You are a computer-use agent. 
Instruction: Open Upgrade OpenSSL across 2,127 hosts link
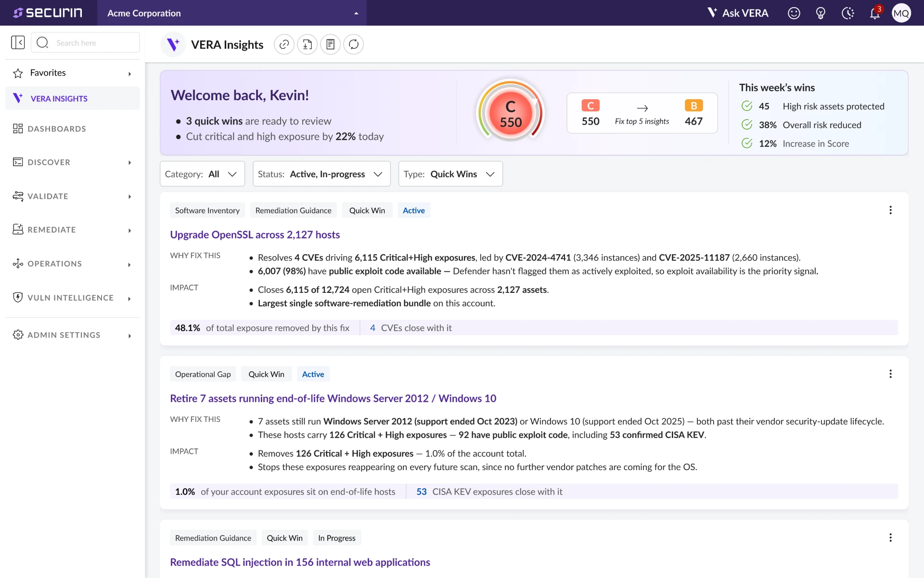[x=255, y=235]
